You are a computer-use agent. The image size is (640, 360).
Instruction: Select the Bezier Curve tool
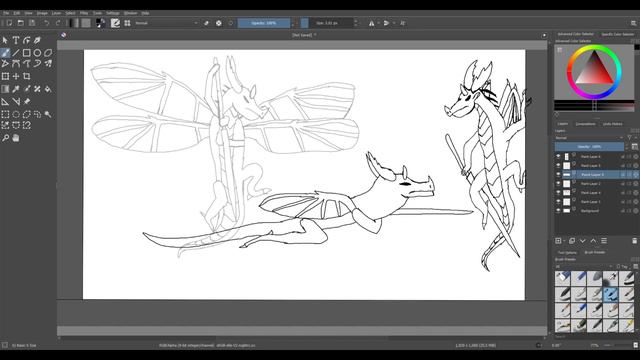tap(16, 64)
